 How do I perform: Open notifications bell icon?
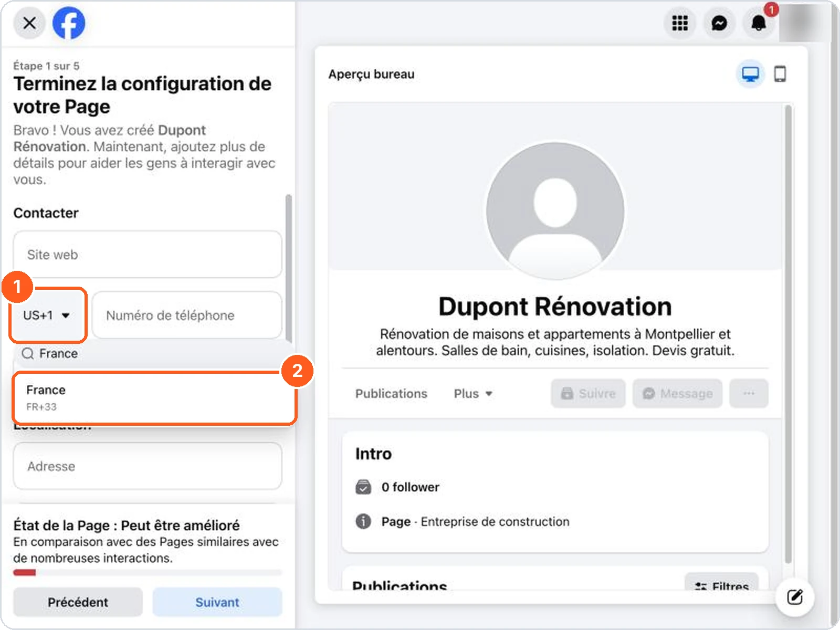759,23
